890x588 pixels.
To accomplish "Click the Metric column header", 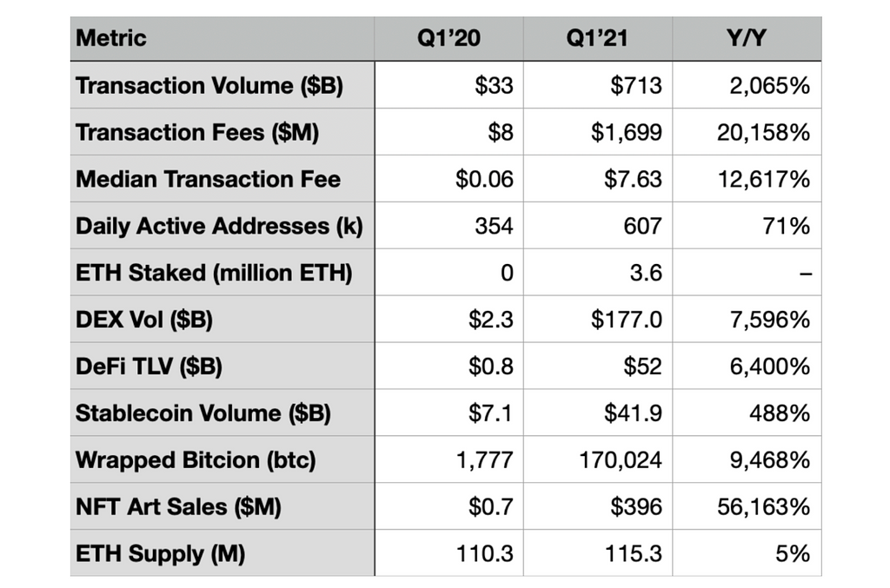I will click(x=111, y=38).
